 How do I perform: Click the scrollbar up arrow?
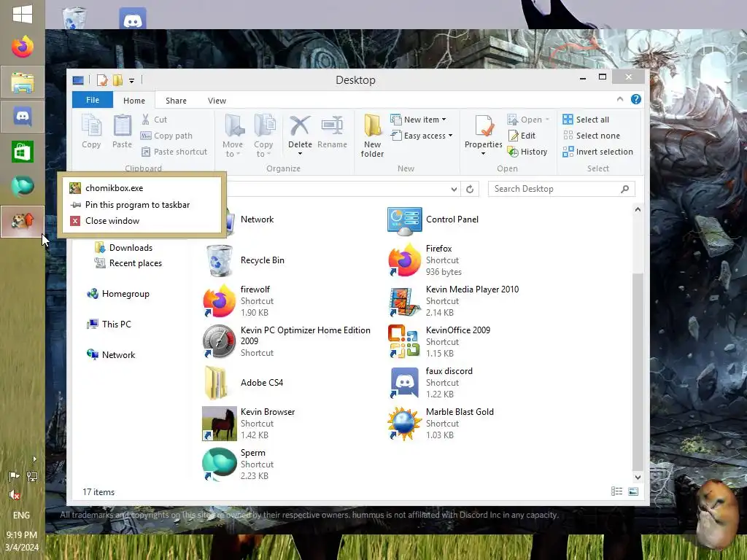tap(638, 209)
